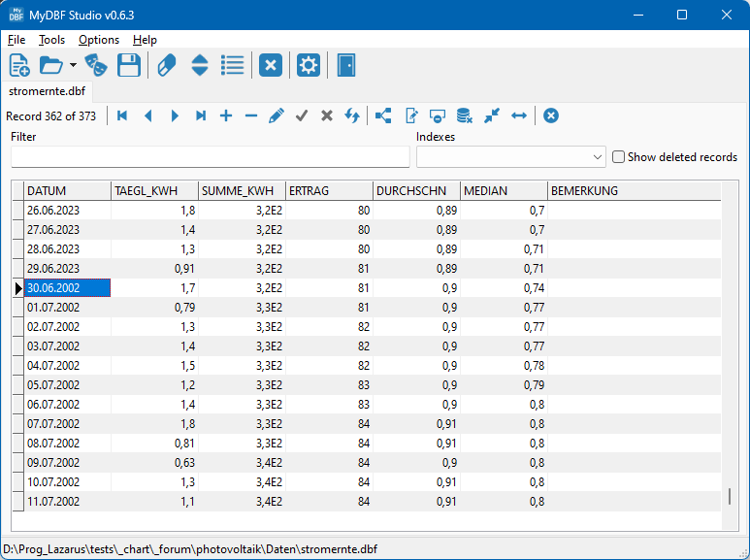The width and height of the screenshot is (750, 560).
Task: Click the horizontal double arrow icon
Action: click(x=519, y=115)
